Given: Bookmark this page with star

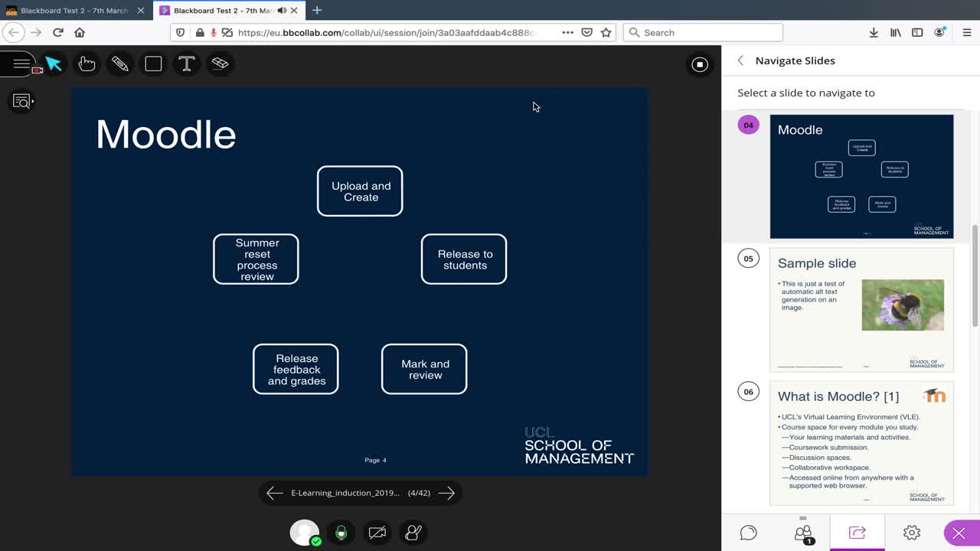Looking at the screenshot, I should pyautogui.click(x=606, y=32).
